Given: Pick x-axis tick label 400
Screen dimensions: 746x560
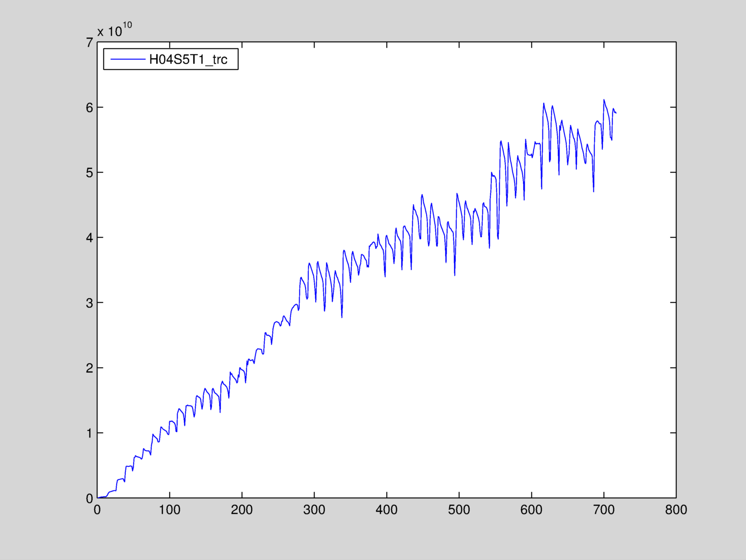Looking at the screenshot, I should (x=387, y=510).
